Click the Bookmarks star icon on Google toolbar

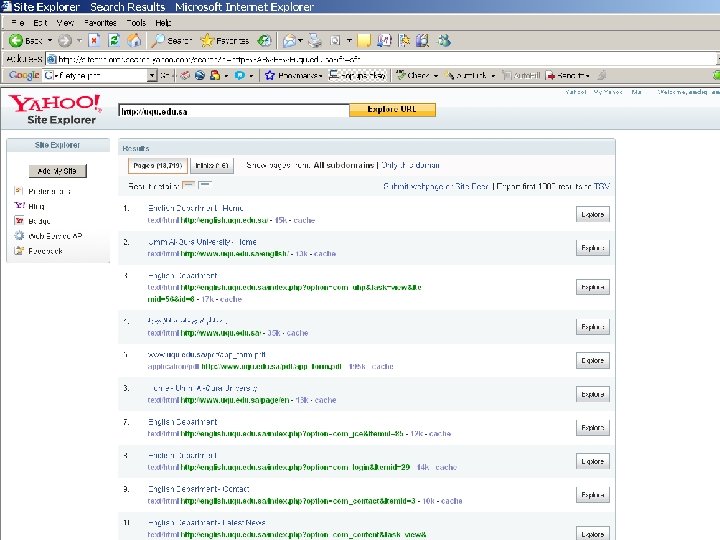[270, 75]
